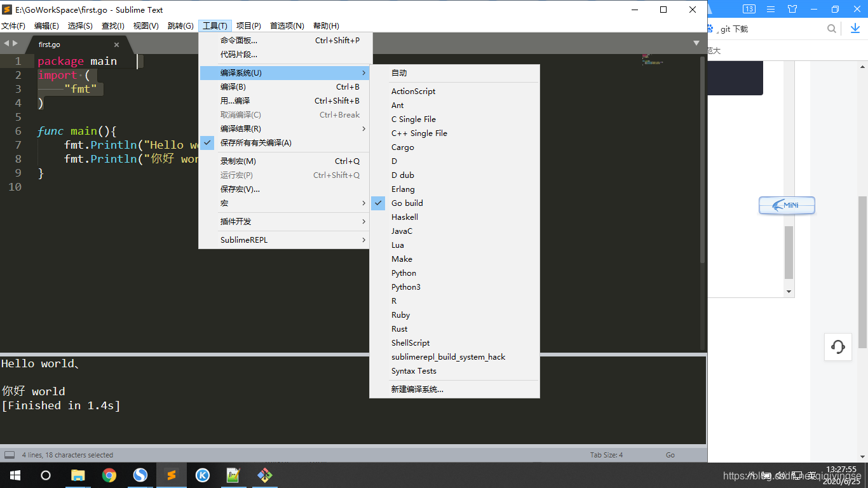Click the '[Finished in 1.4s]' output text
This screenshot has height=488, width=868.
[x=61, y=405]
